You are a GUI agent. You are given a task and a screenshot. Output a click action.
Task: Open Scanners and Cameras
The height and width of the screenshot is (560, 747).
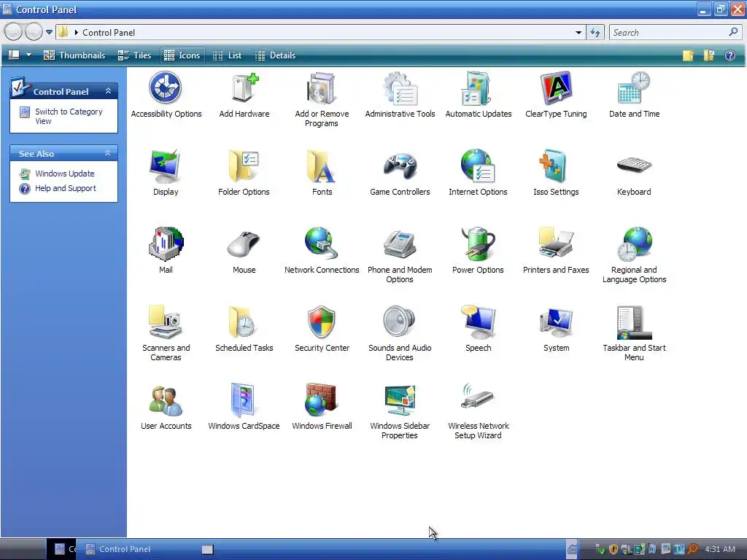tap(166, 333)
